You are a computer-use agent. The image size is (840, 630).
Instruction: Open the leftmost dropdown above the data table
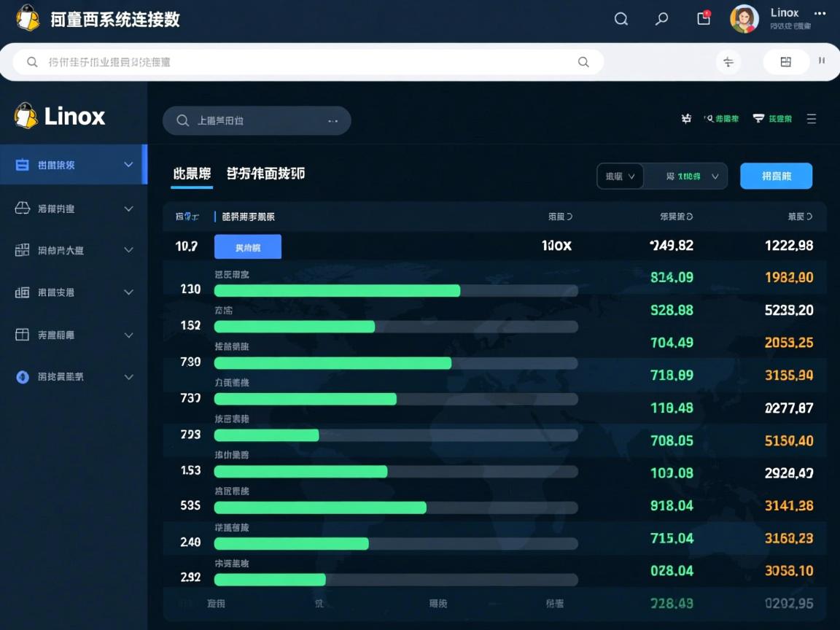coord(619,176)
